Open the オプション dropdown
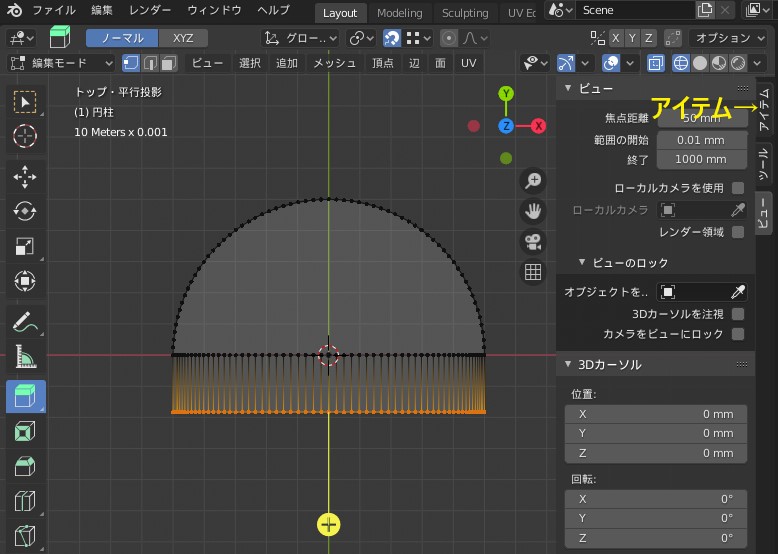778x554 pixels. pyautogui.click(x=729, y=38)
